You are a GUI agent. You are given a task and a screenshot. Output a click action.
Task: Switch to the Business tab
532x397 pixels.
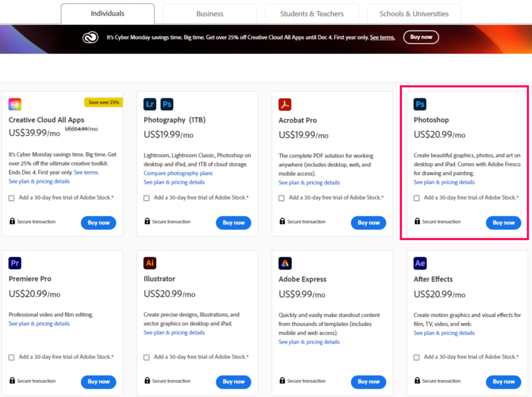[x=210, y=14]
